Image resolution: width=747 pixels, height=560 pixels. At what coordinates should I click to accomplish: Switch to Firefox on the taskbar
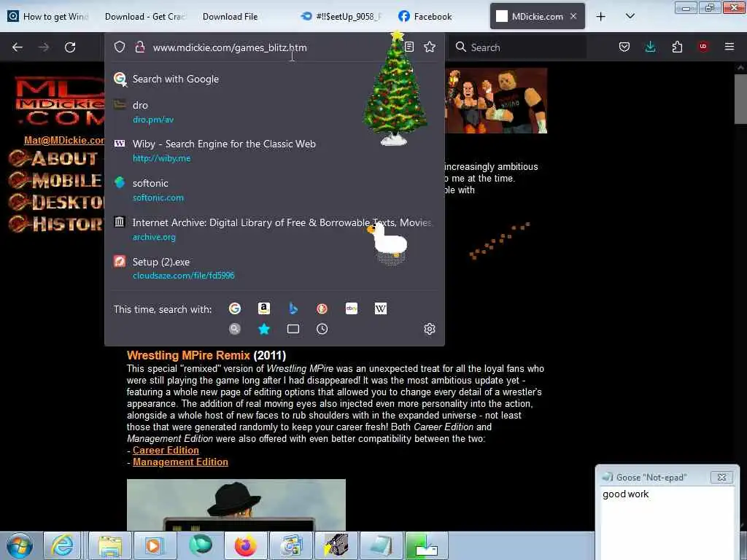(245, 545)
